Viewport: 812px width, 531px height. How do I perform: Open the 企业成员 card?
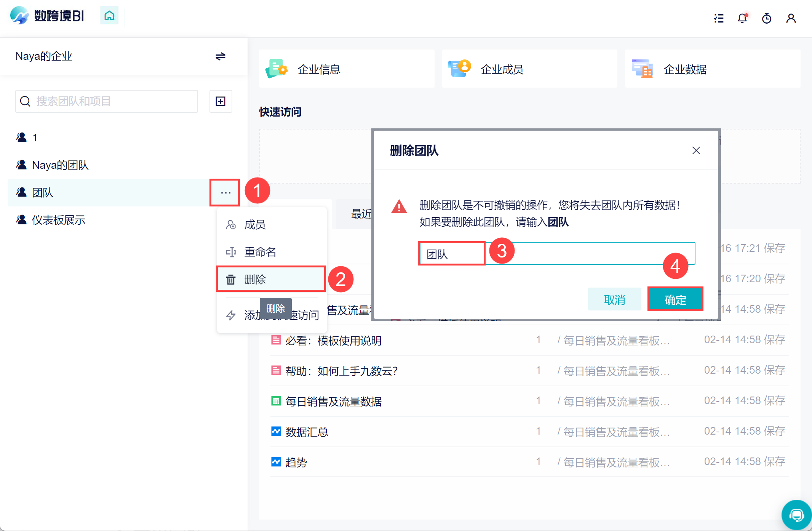[x=502, y=69]
